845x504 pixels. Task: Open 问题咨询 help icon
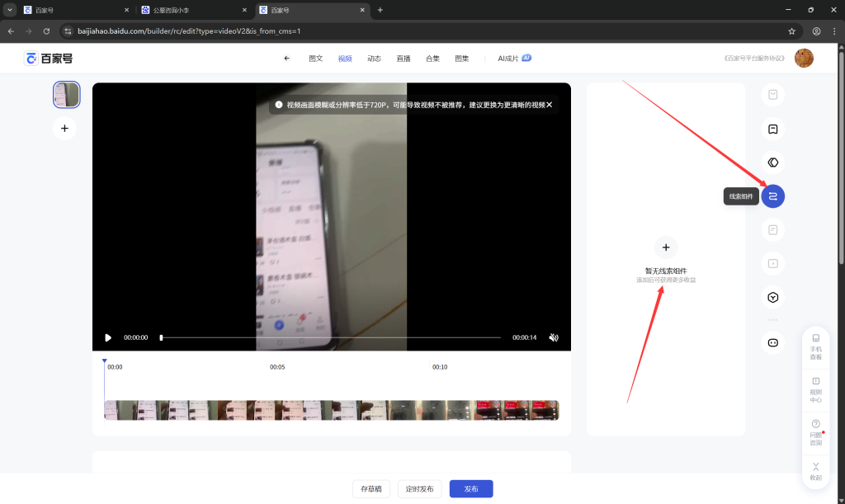click(815, 431)
